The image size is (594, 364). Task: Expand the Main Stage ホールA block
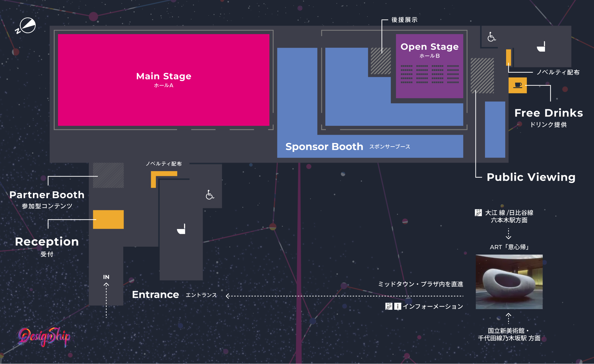pos(163,80)
